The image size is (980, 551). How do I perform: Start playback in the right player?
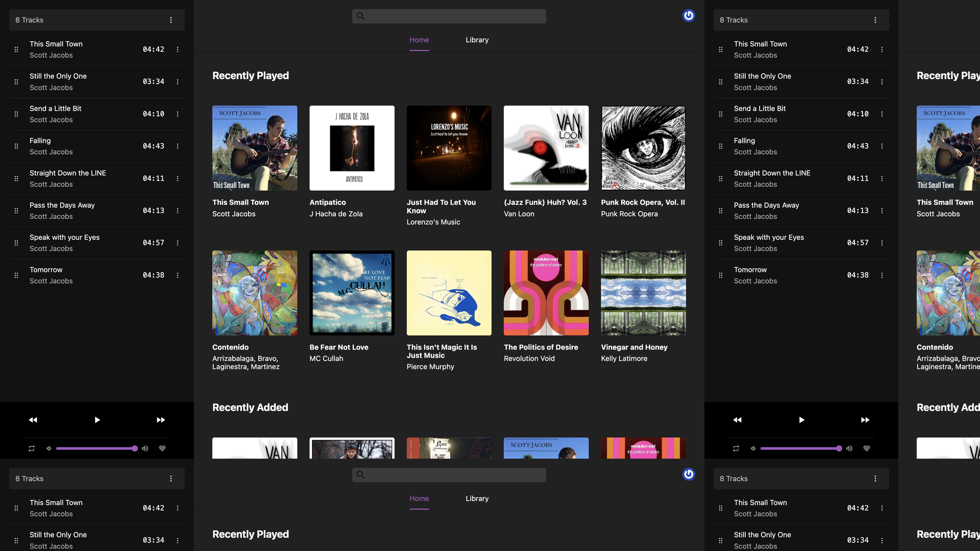coord(801,420)
